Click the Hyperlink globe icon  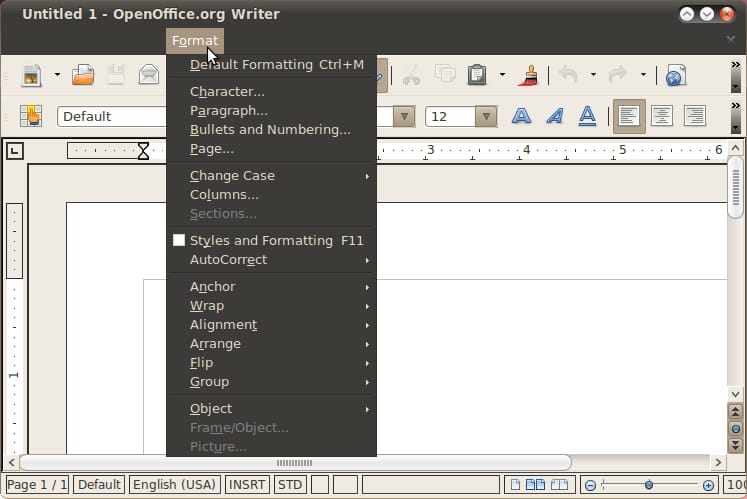[x=675, y=75]
